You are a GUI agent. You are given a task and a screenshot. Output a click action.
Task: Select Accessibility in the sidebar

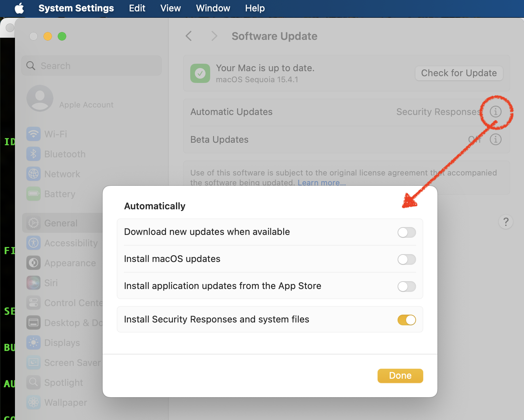tap(71, 243)
